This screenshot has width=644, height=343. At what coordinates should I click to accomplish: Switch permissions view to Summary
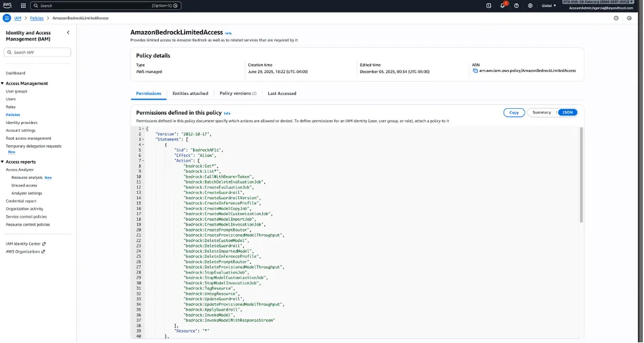click(542, 113)
